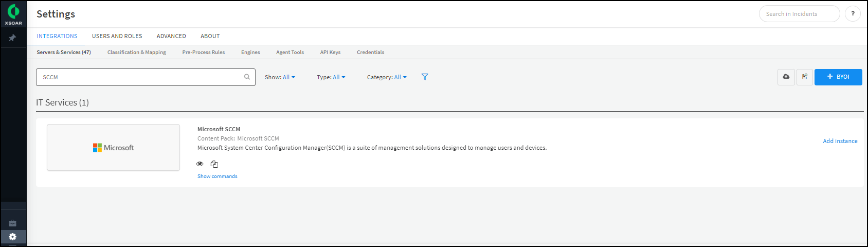Screen dimensions: 868x247
Task: Expand the Category: All dropdown
Action: click(387, 77)
